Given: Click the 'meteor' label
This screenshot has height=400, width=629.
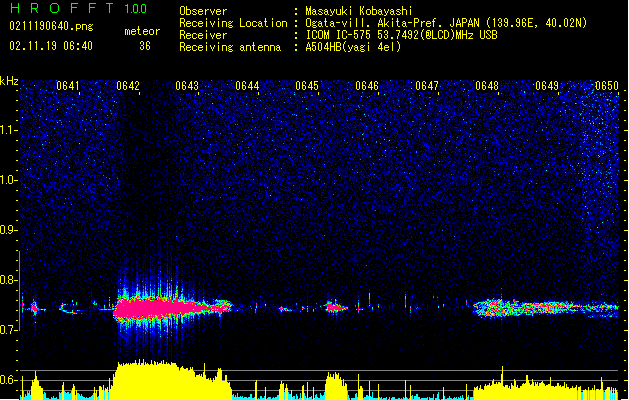Looking at the screenshot, I should click(x=142, y=31).
